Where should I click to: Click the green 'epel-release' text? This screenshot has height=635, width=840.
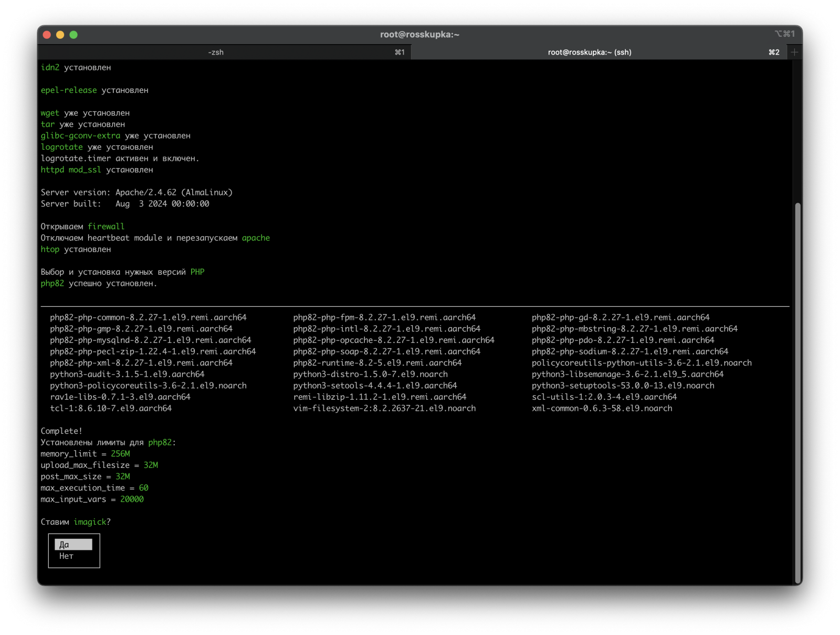click(x=69, y=90)
